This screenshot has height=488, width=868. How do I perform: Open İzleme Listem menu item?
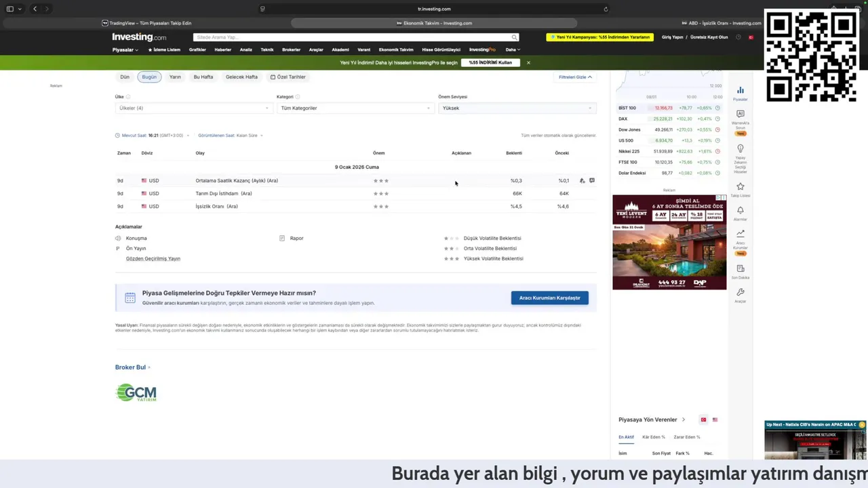coord(164,49)
